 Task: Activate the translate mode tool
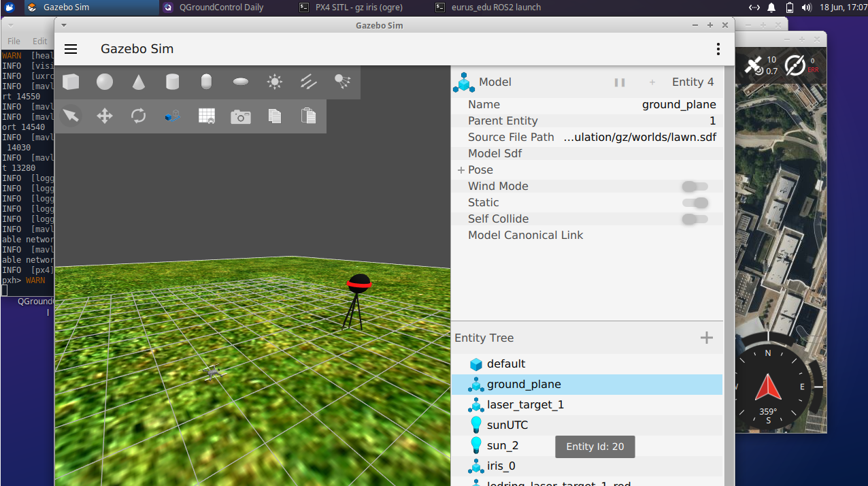(105, 116)
